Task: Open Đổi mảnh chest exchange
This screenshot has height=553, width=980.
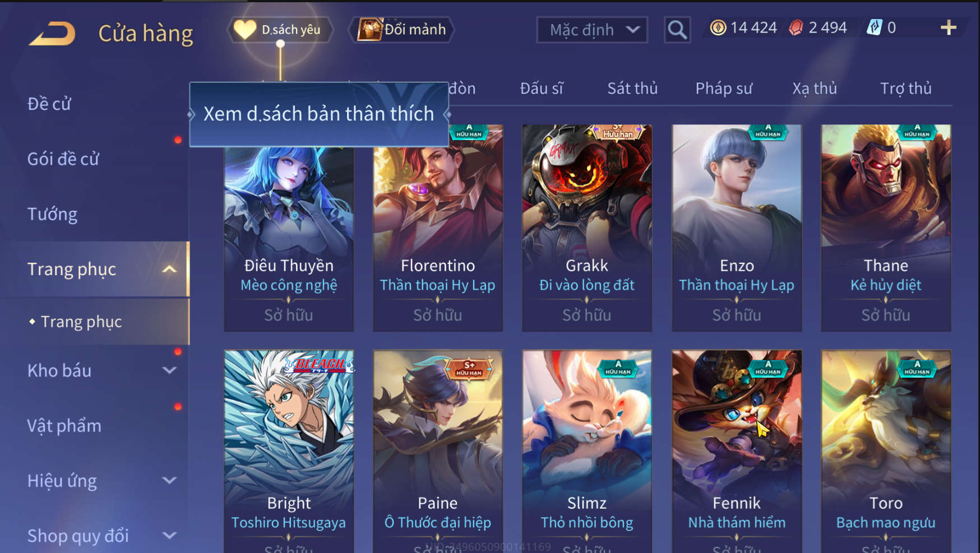Action: pos(402,30)
